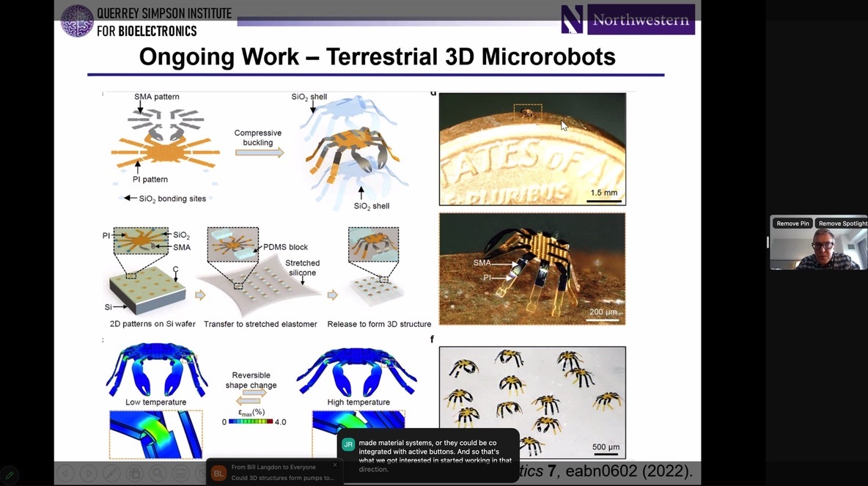Screen dimensions: 868x486
Task: Click the Remove Pin button
Action: [792, 224]
